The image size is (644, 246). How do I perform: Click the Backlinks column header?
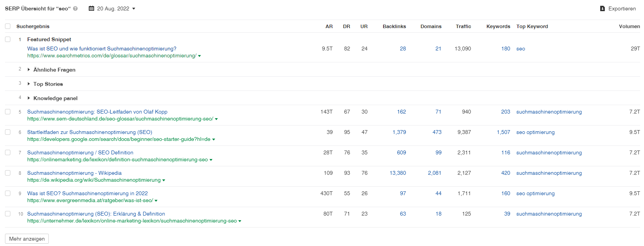(394, 26)
